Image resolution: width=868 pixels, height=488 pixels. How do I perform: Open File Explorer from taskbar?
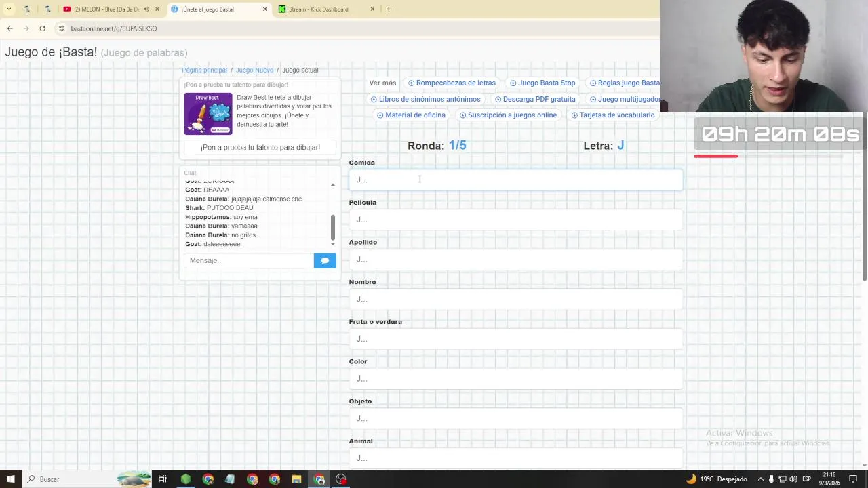296,479
